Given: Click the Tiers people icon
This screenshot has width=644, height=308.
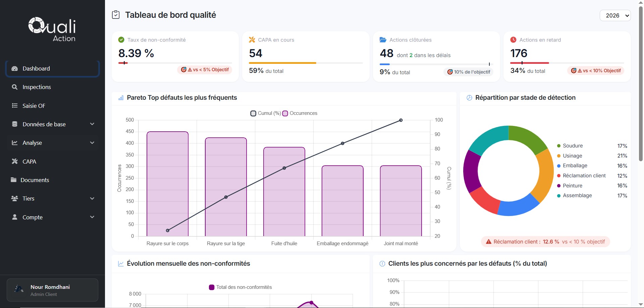Looking at the screenshot, I should (14, 199).
